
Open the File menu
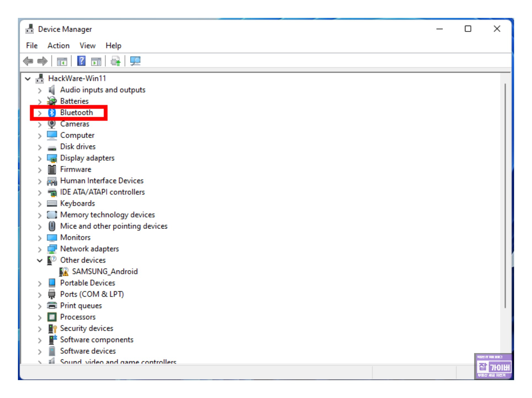pos(32,45)
